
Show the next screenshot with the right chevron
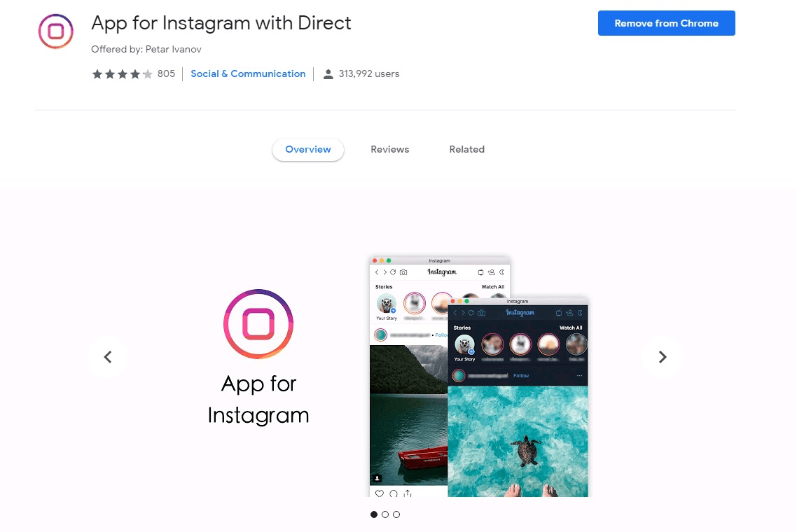pyautogui.click(x=663, y=357)
